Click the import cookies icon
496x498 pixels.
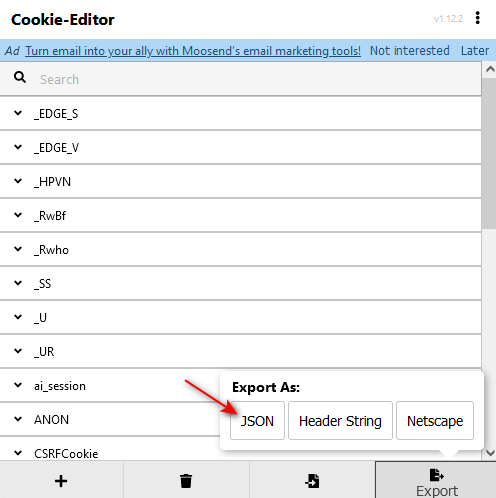tap(312, 481)
